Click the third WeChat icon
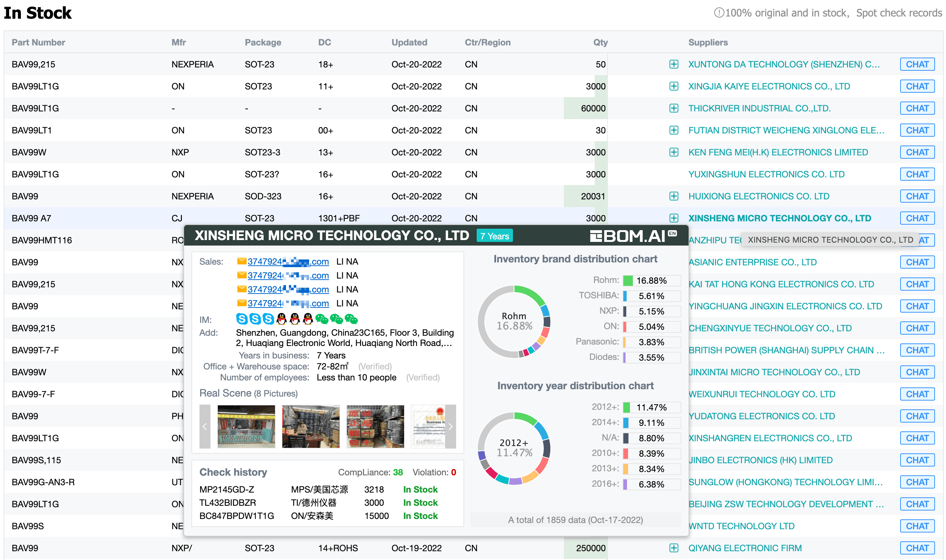Image resolution: width=946 pixels, height=560 pixels. click(351, 320)
